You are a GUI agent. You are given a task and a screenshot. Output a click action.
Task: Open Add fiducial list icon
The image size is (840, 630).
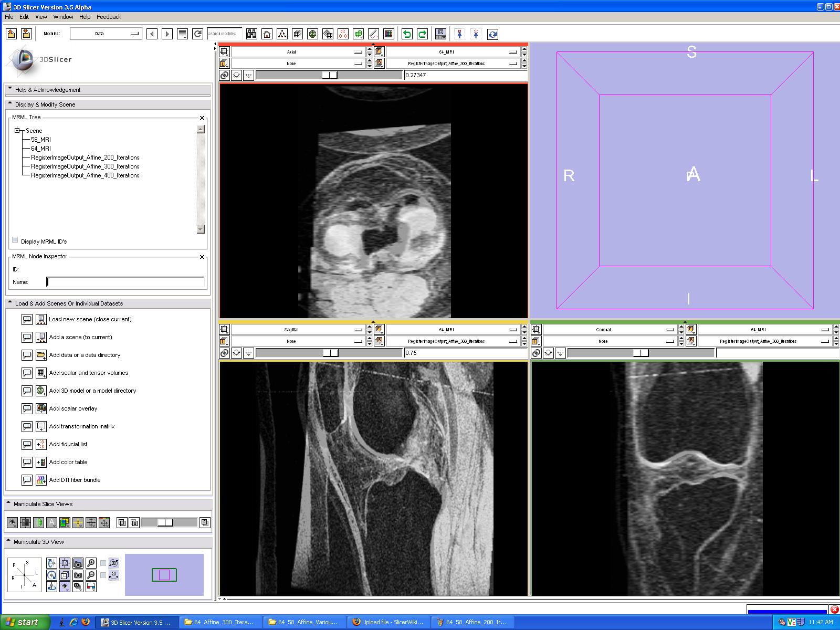pyautogui.click(x=41, y=444)
